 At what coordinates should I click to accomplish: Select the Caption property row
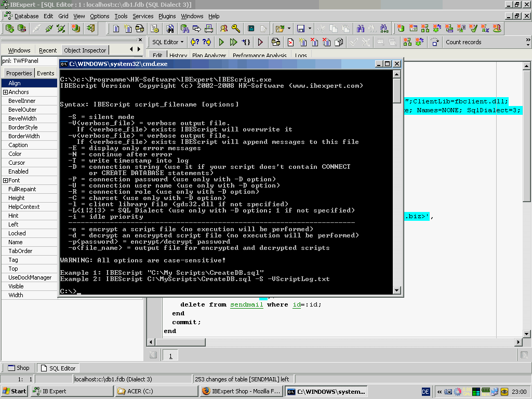(x=30, y=145)
